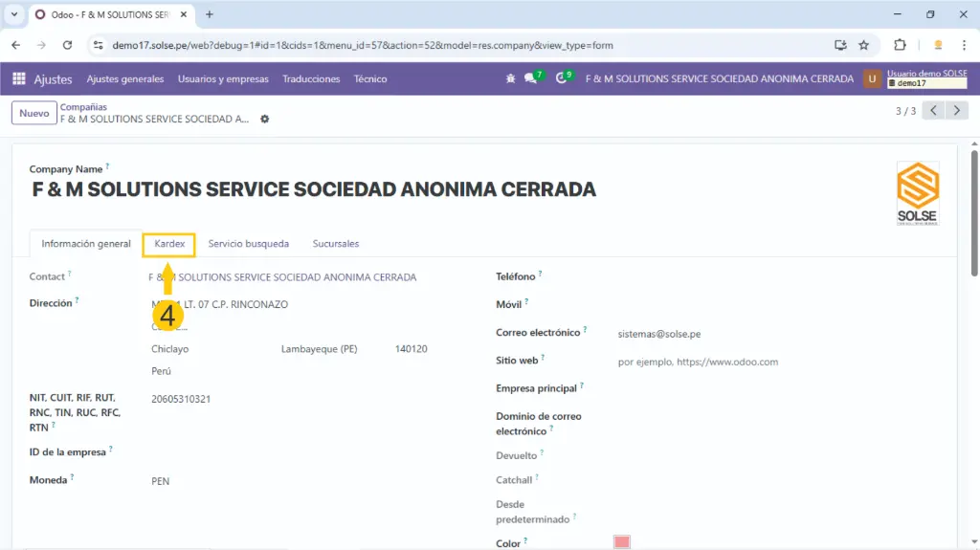Click the gear actions icon near breadcrumb
Viewport: 980px width, 550px height.
pyautogui.click(x=265, y=120)
